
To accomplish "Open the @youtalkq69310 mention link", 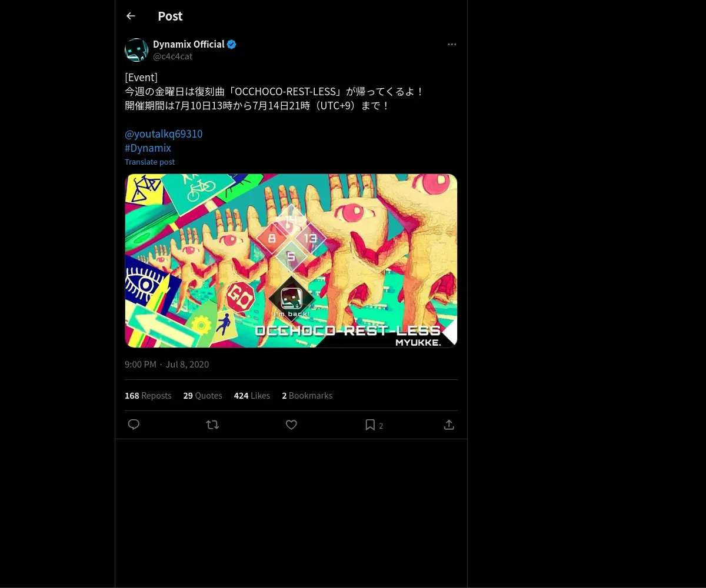I will click(164, 134).
